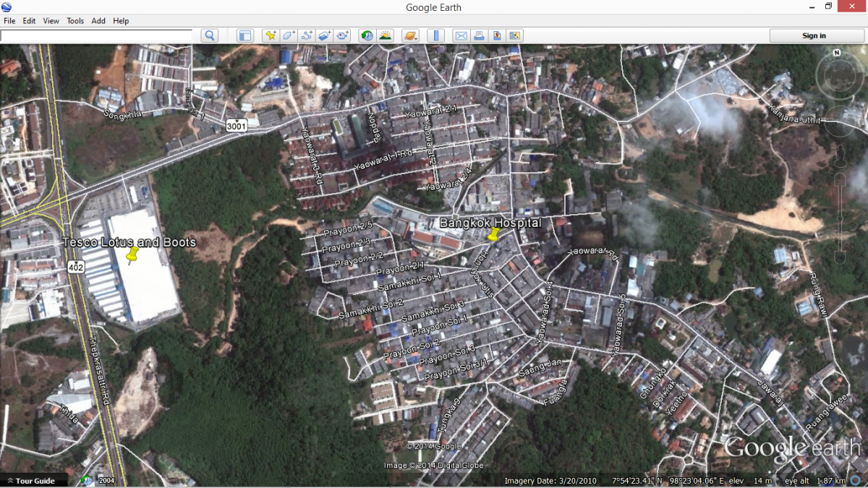Click the Tesco Lotus and Boots label

click(129, 242)
